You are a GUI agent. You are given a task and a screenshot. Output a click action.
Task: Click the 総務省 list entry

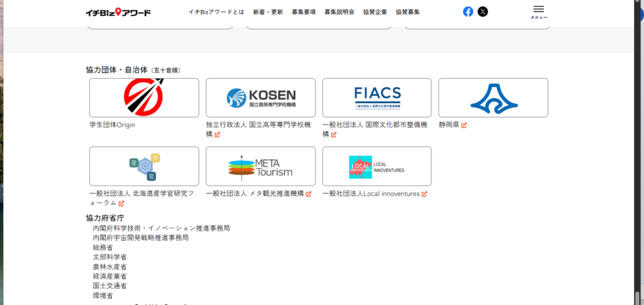pyautogui.click(x=103, y=248)
